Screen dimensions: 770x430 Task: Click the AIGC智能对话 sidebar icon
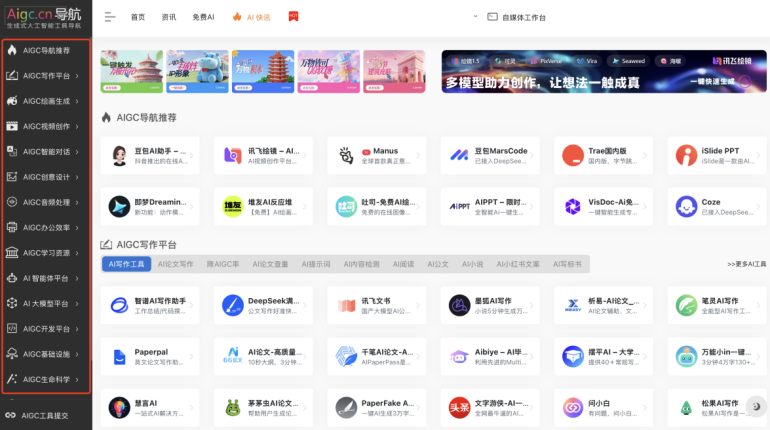[12, 151]
